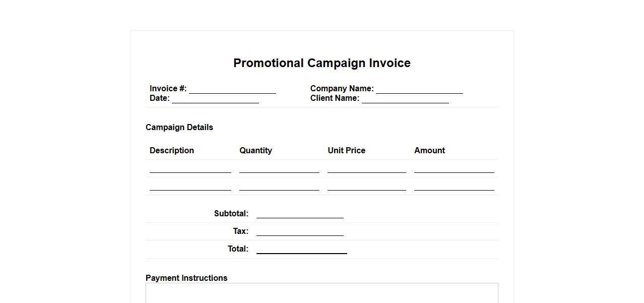
Task: Click the Promotional Campaign Invoice title
Action: click(322, 63)
